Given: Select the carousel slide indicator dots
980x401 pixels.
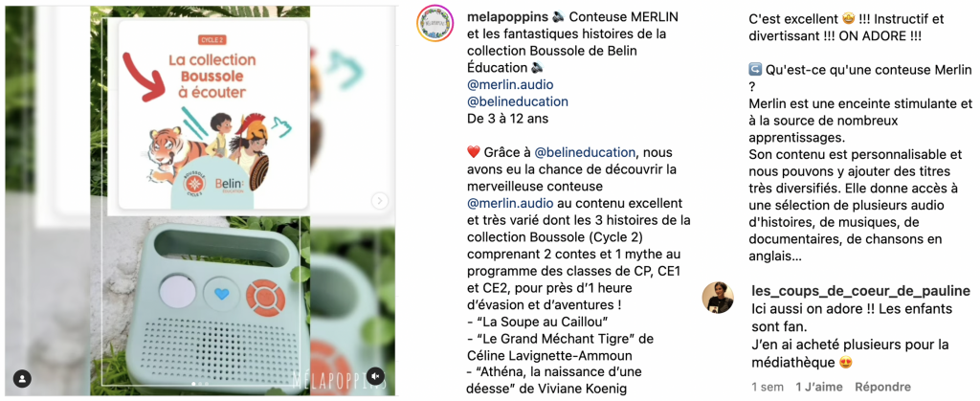Looking at the screenshot, I should (x=201, y=383).
